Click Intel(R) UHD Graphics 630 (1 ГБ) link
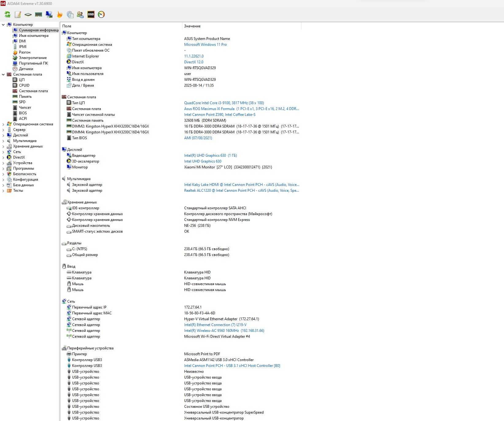 [x=211, y=155]
